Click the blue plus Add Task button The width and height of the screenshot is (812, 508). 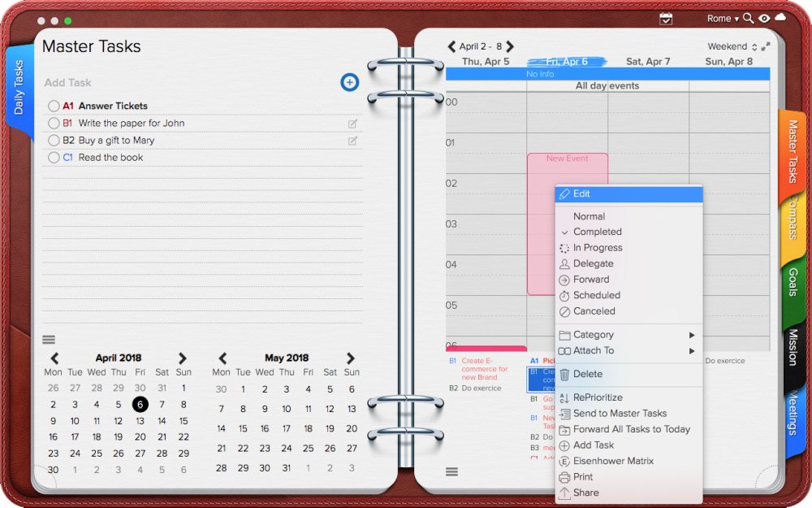click(349, 82)
